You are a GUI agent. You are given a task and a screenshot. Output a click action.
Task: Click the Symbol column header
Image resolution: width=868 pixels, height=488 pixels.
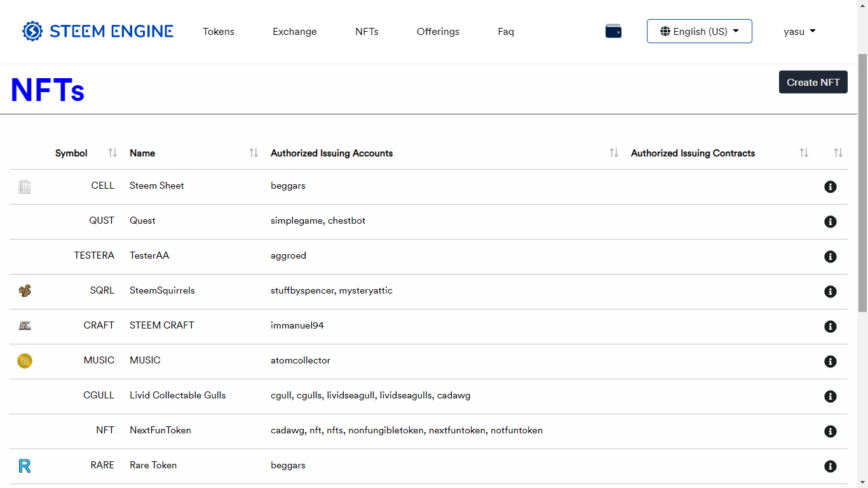tap(71, 153)
